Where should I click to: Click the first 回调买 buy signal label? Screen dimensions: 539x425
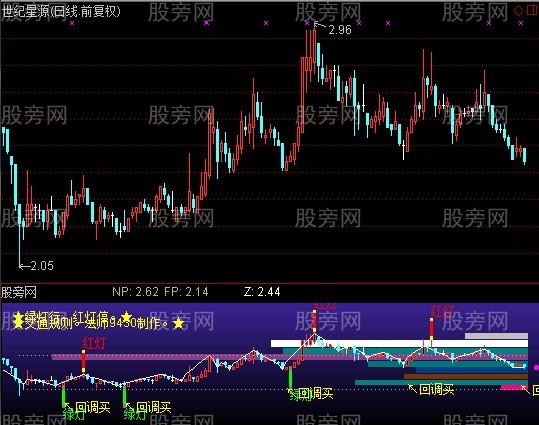tap(92, 407)
